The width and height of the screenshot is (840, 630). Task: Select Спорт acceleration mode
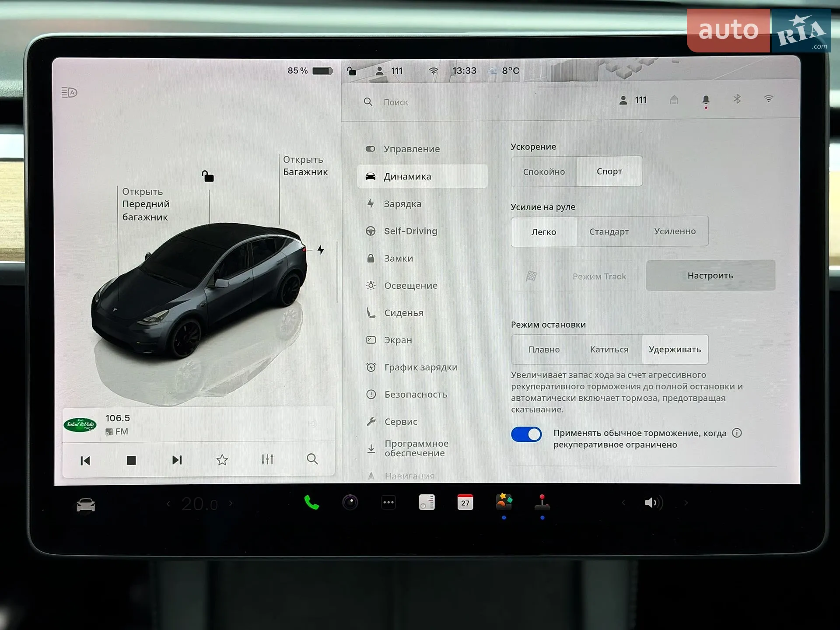[609, 171]
